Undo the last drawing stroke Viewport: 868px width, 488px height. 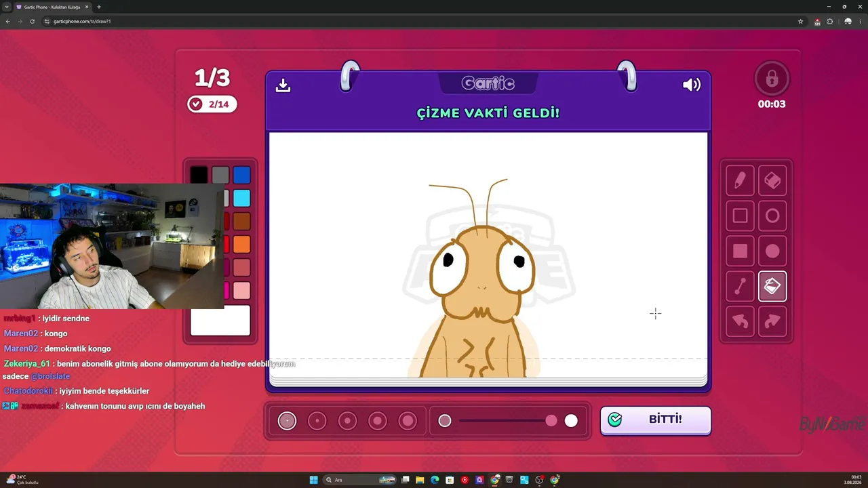[740, 321]
